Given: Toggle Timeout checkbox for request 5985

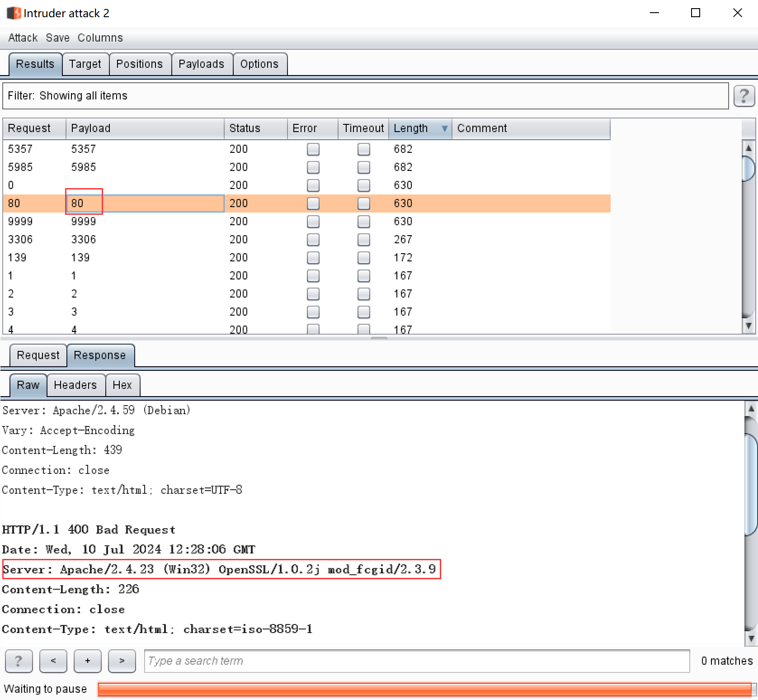Looking at the screenshot, I should point(364,167).
